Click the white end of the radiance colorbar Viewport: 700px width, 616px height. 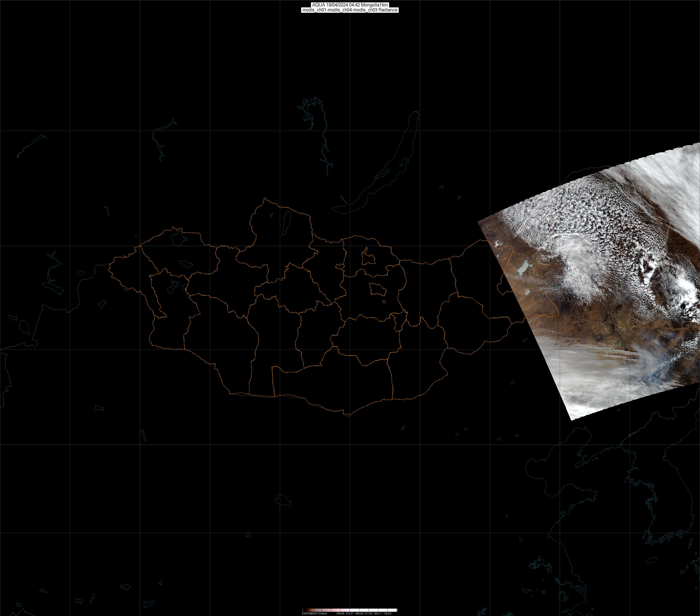point(394,610)
